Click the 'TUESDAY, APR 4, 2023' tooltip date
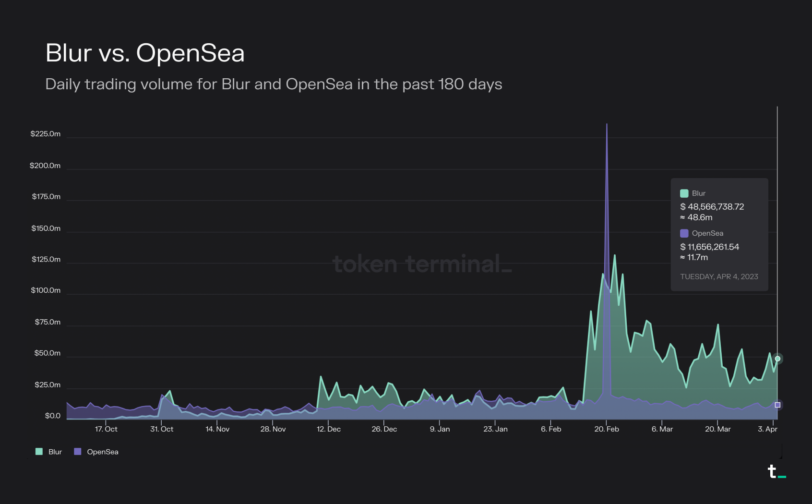Screen dimensions: 812x504 [719, 276]
